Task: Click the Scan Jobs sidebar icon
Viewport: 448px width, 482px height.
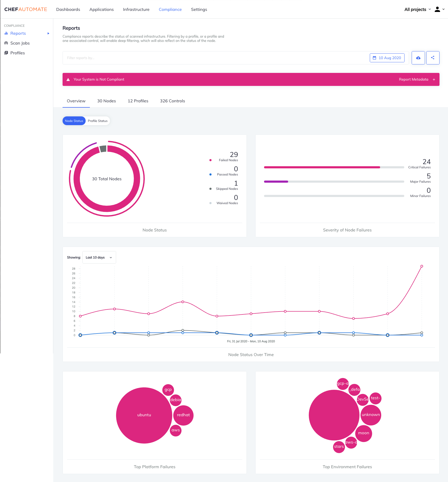Action: point(6,43)
